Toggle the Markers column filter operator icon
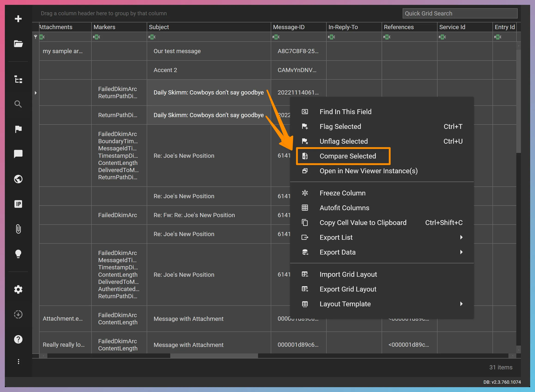The width and height of the screenshot is (535, 392). click(x=97, y=37)
